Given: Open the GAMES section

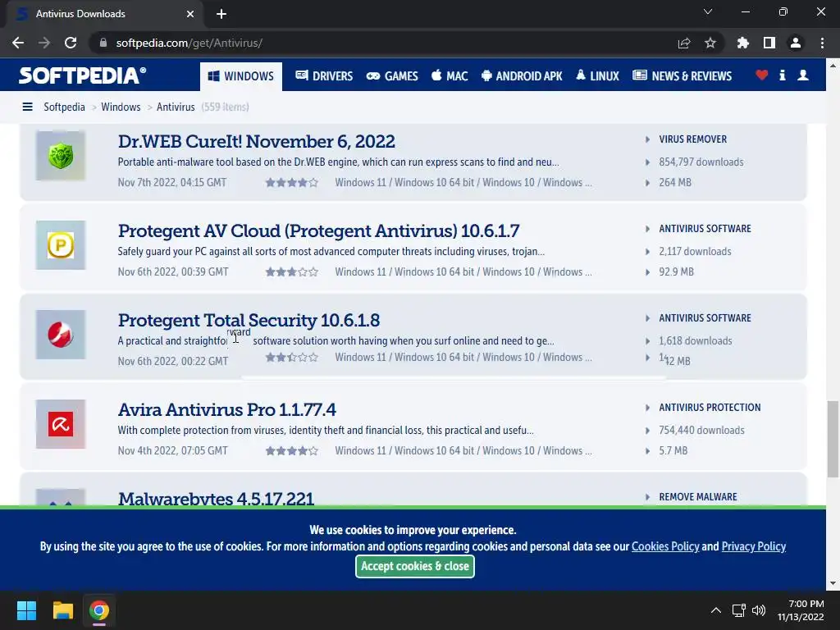Looking at the screenshot, I should pyautogui.click(x=392, y=76).
